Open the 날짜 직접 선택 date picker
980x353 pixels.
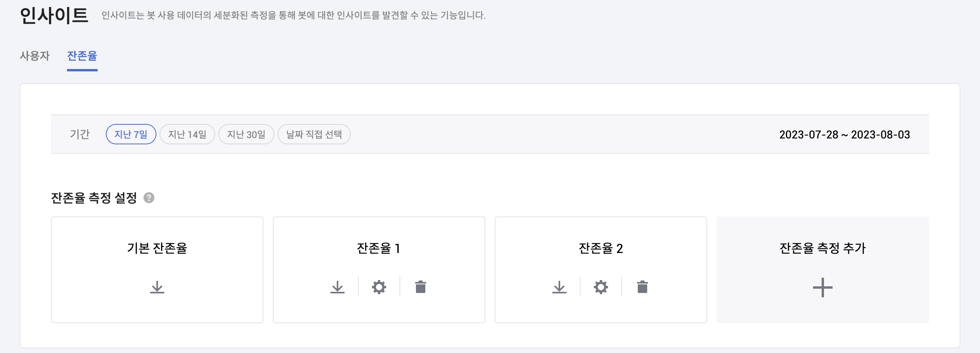(x=314, y=135)
